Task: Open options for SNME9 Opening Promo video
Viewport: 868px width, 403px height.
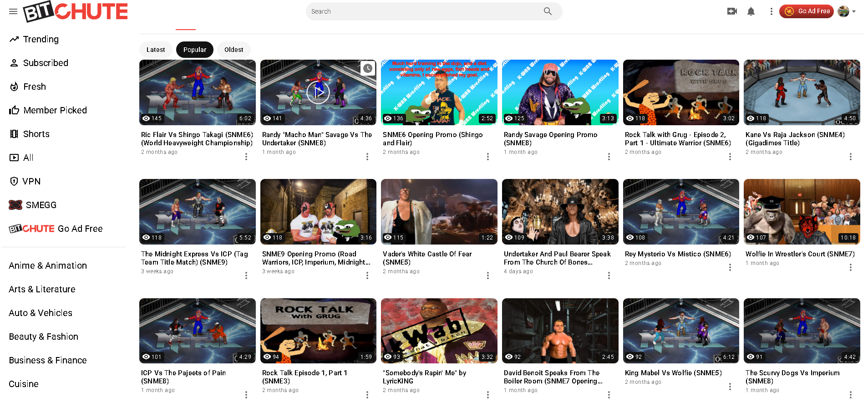Action: point(367,275)
